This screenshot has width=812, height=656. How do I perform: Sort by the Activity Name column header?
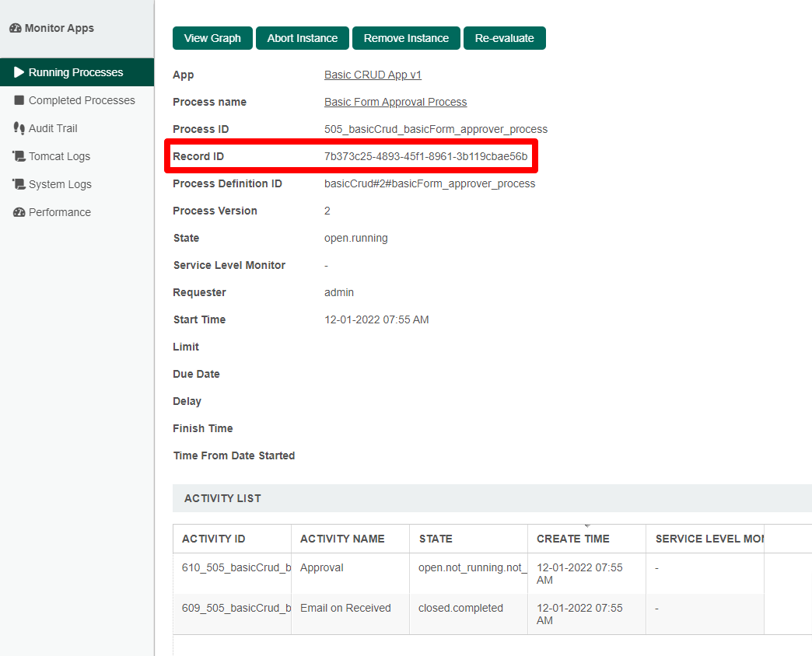(342, 539)
